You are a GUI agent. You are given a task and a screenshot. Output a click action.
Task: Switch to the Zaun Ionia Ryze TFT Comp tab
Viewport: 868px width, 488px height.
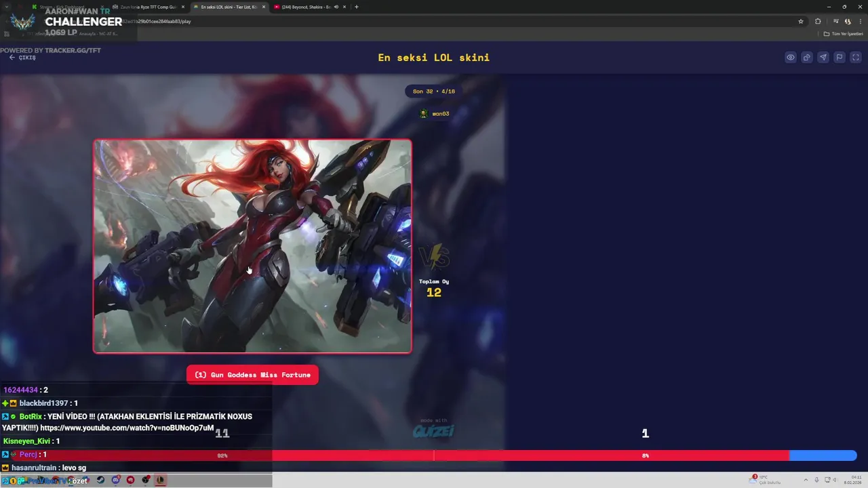(148, 7)
